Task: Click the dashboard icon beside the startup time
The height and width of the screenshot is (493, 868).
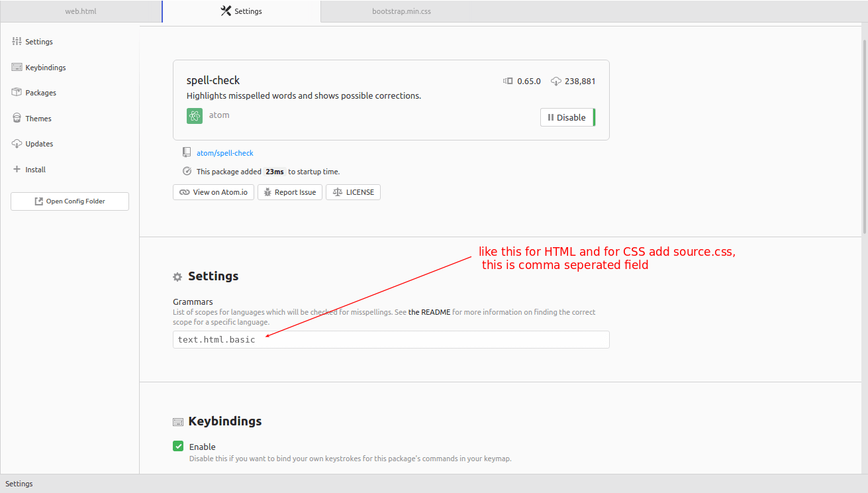Action: [x=187, y=171]
